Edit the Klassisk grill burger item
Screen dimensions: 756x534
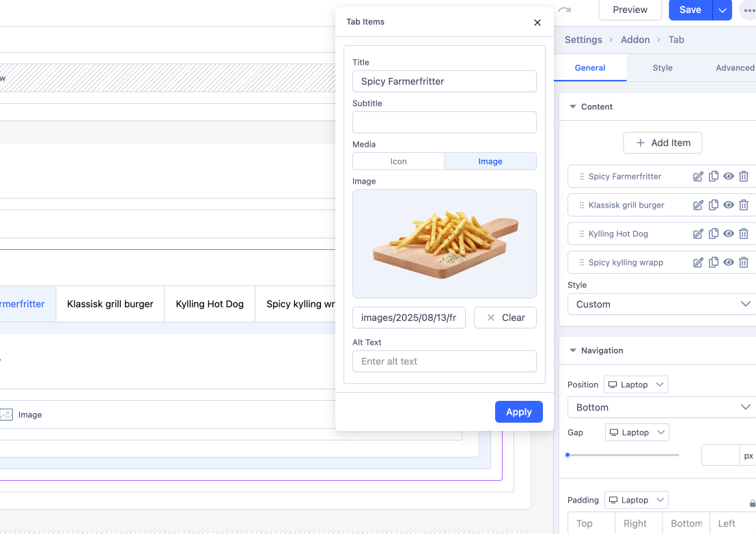tap(698, 205)
